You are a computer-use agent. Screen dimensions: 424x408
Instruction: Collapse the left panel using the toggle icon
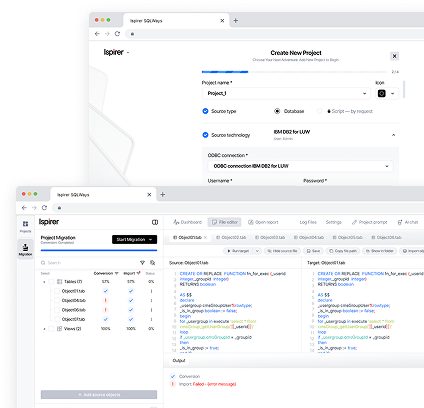(155, 222)
